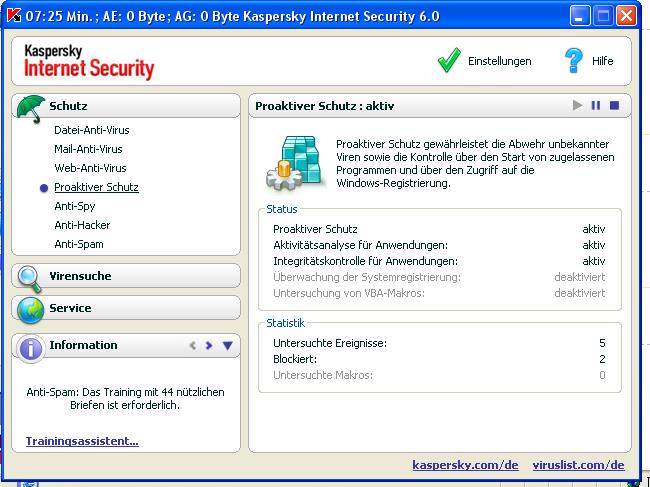This screenshot has width=650, height=487.
Task: Expand the Virensuche section
Action: pyautogui.click(x=80, y=276)
